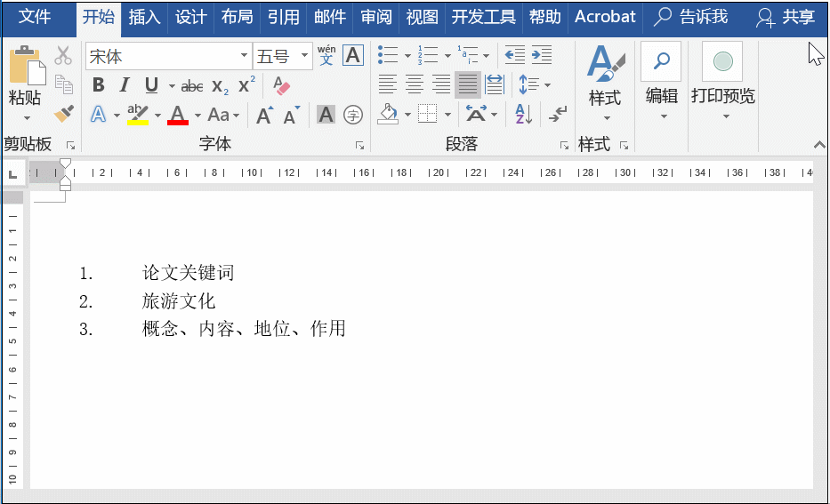Decrease indent icon
830x504 pixels.
[x=514, y=54]
